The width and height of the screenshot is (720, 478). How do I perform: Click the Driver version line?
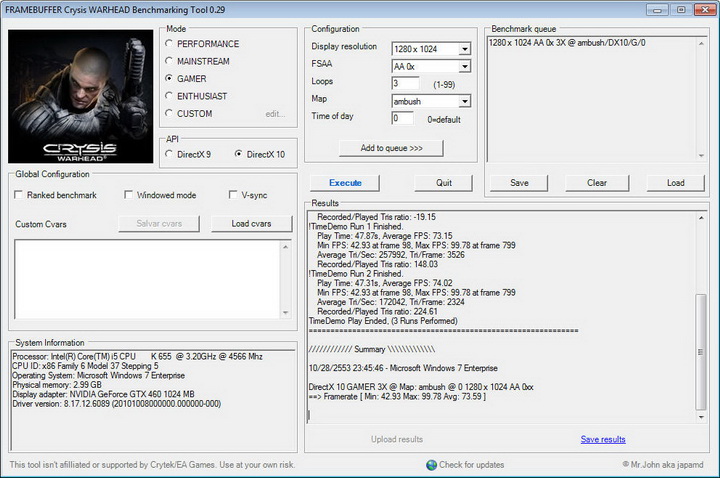coord(117,404)
